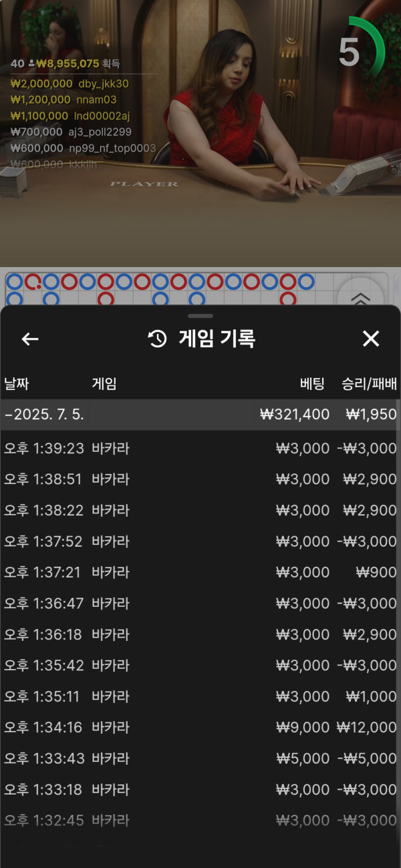Open the 오후 1:39:23 바카라 record

tap(199, 449)
